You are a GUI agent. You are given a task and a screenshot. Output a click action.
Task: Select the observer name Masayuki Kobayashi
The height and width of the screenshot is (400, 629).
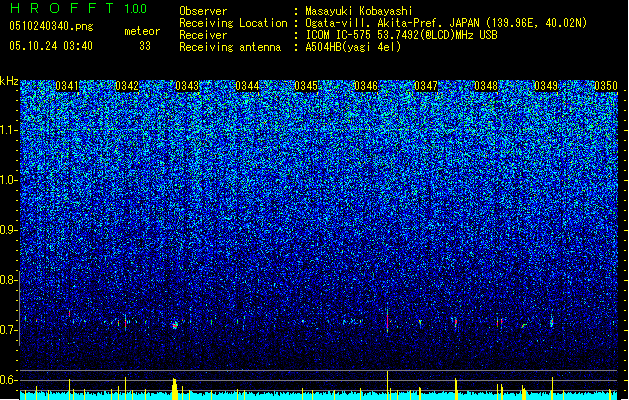click(359, 11)
